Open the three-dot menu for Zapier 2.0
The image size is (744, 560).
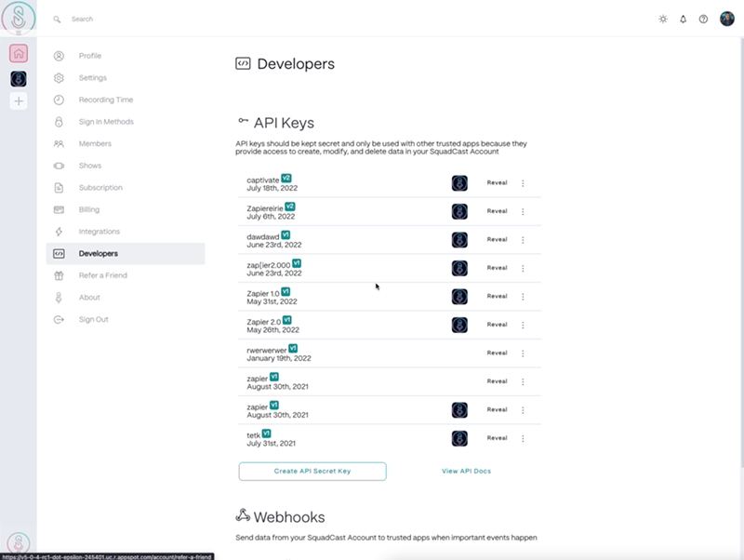click(523, 325)
